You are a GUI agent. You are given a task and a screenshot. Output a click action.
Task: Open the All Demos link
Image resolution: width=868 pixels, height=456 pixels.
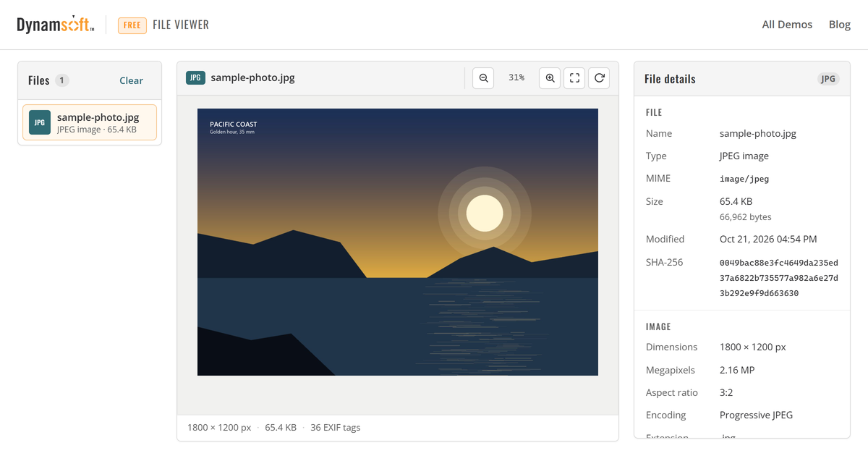click(787, 25)
